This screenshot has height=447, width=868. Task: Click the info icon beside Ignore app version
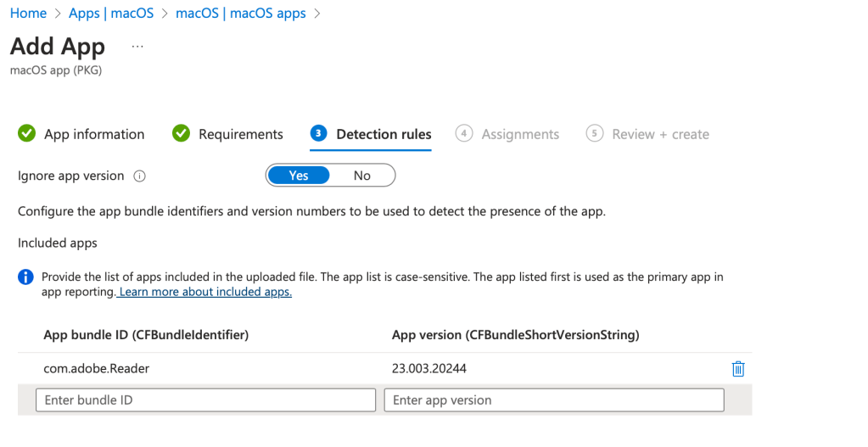coord(140,176)
